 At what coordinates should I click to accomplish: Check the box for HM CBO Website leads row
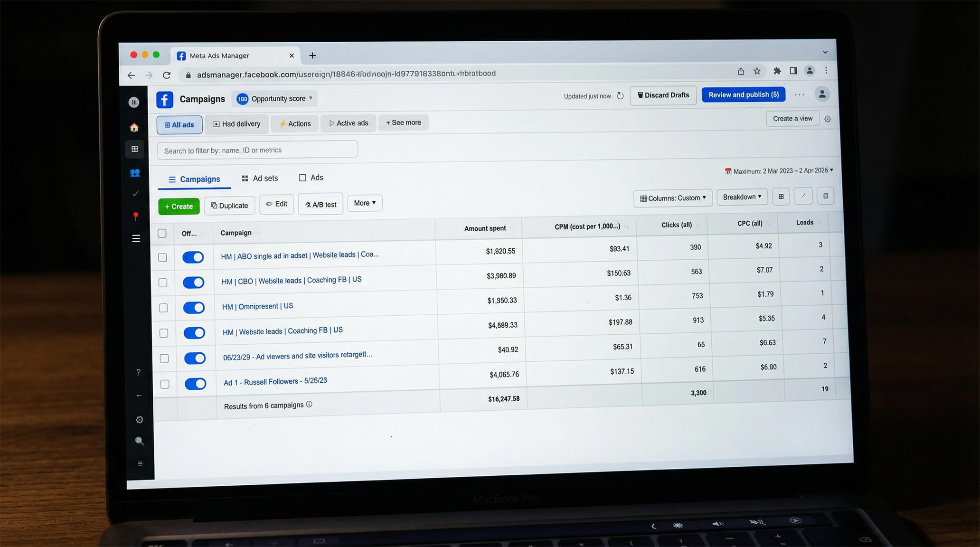pos(163,283)
